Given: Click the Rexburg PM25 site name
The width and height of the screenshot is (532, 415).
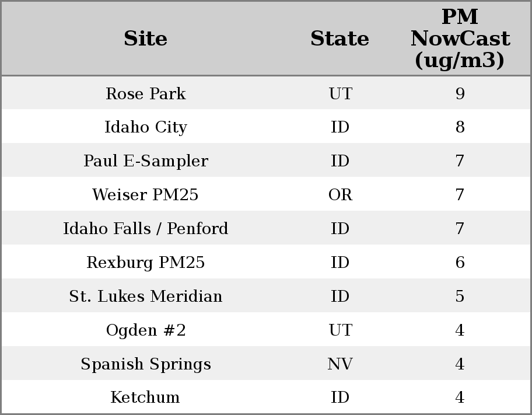Looking at the screenshot, I should (145, 263).
